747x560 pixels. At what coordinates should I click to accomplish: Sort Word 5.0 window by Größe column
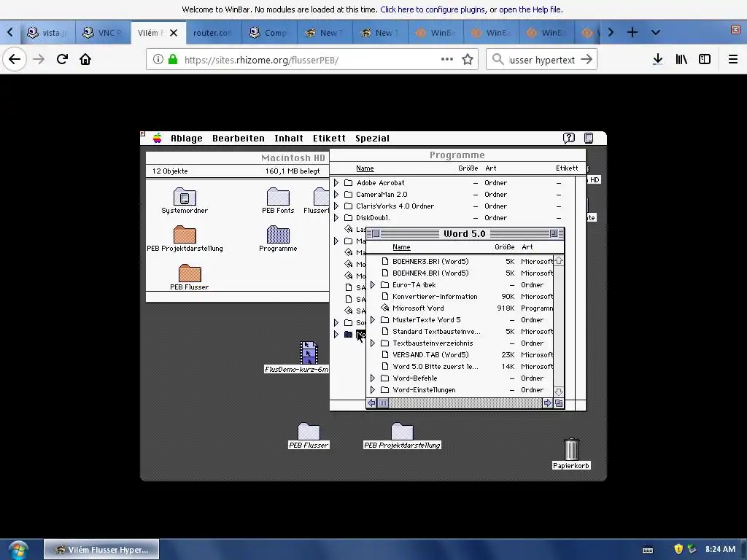[505, 247]
